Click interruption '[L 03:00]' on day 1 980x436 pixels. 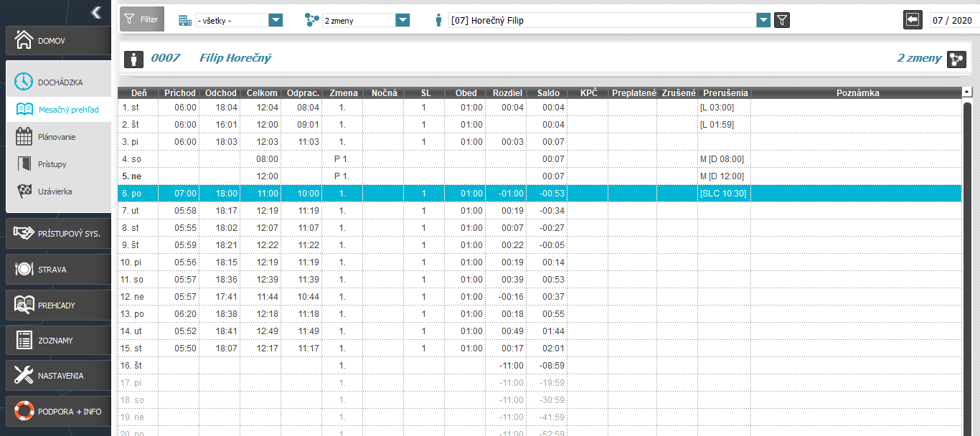tap(716, 108)
